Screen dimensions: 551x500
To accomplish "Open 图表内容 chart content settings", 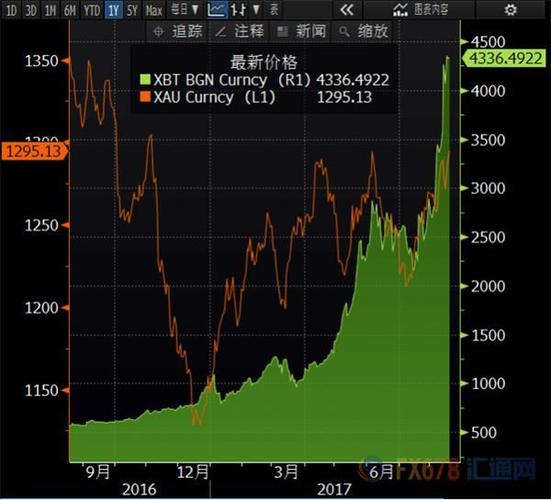I will (421, 10).
